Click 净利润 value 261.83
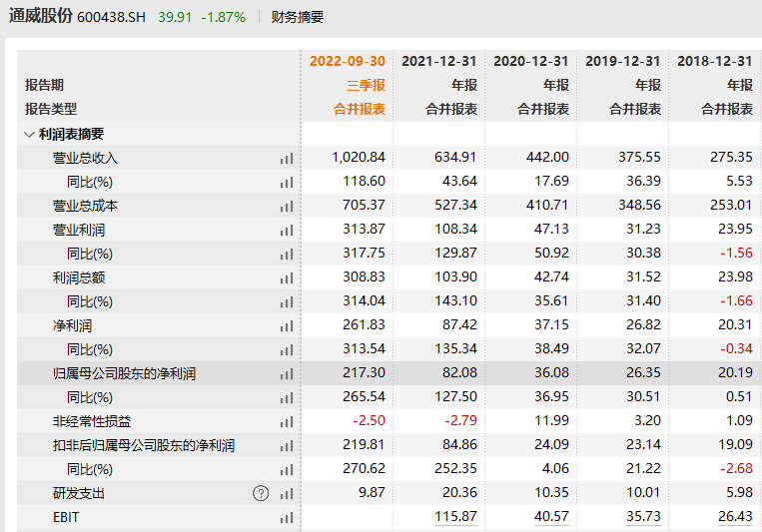The height and width of the screenshot is (532, 762). [x=364, y=324]
